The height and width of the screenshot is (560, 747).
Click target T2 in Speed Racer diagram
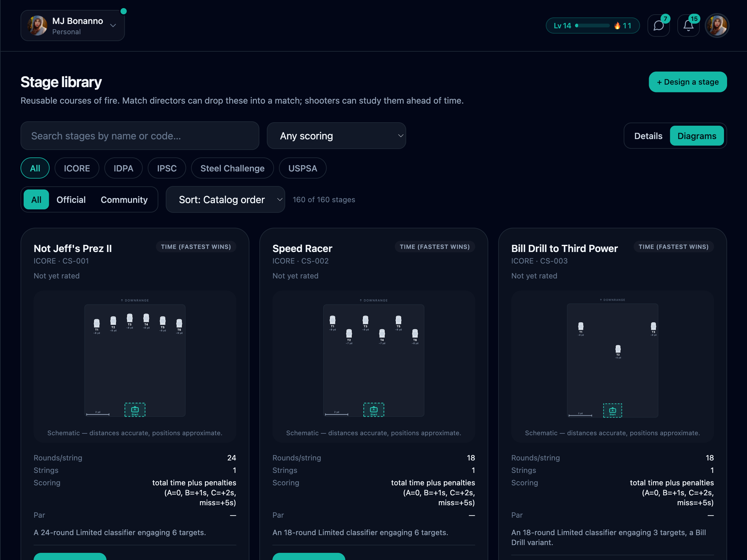pos(349,334)
